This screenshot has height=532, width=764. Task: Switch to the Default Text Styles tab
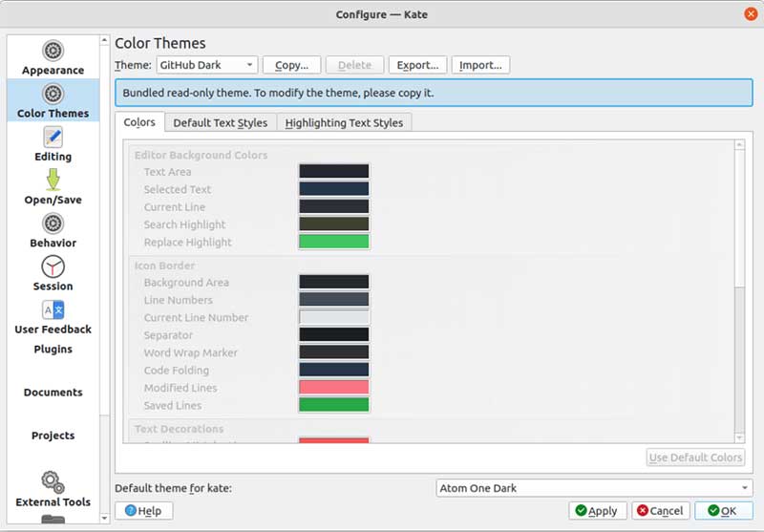(x=220, y=122)
